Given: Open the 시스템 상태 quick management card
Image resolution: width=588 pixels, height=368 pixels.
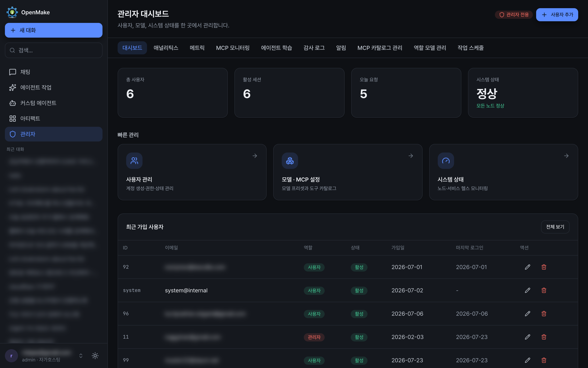Looking at the screenshot, I should (503, 172).
